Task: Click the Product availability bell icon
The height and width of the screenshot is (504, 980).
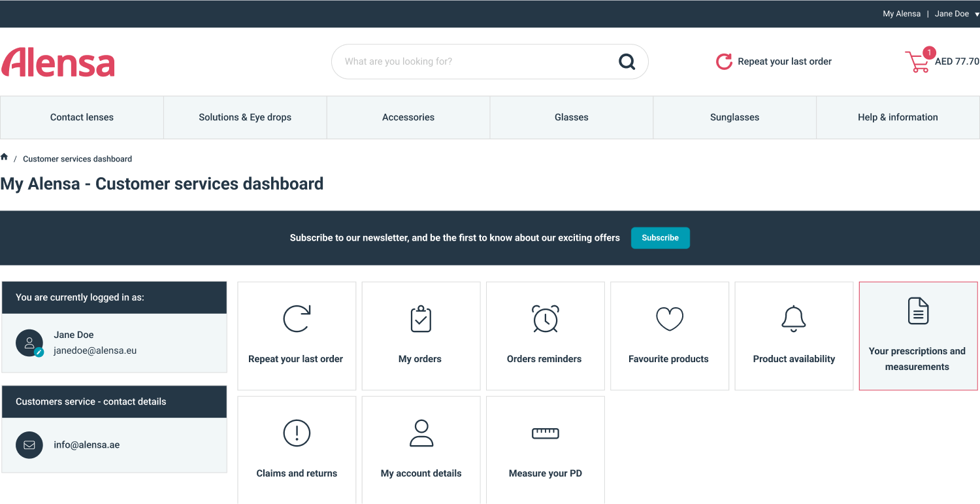Action: (794, 319)
